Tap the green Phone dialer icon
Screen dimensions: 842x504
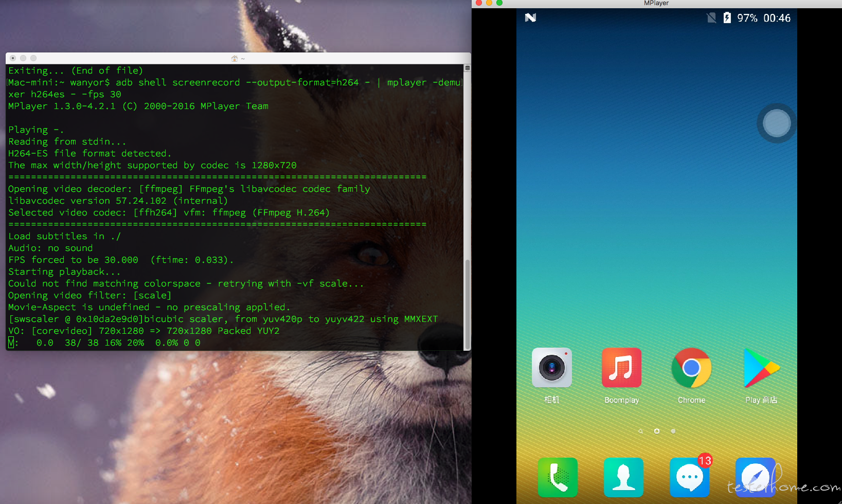(x=558, y=477)
